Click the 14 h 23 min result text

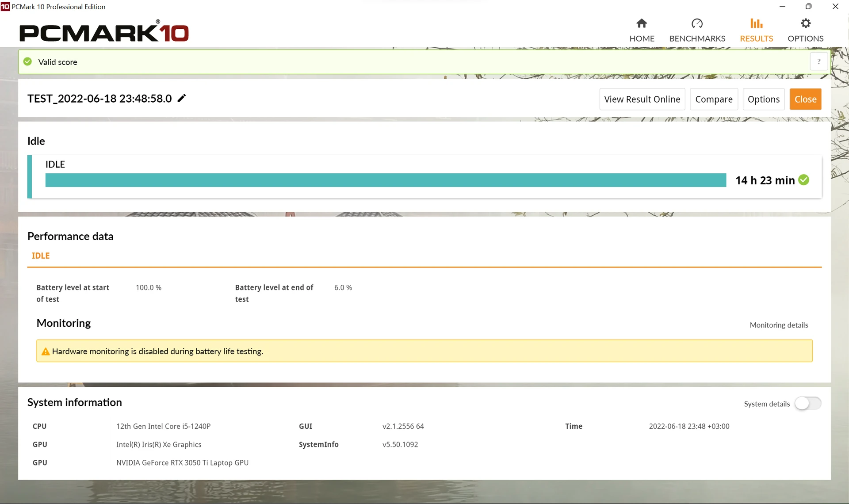765,180
